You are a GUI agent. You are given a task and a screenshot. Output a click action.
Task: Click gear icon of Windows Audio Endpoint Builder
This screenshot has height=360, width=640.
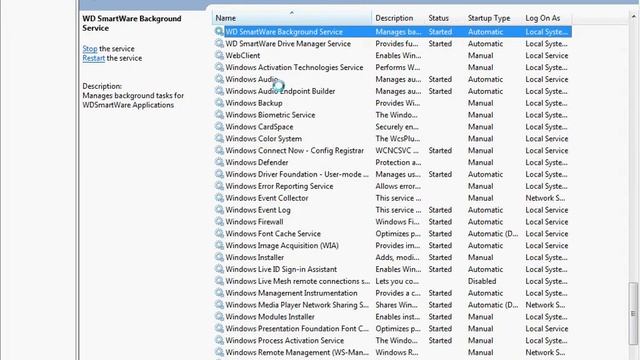coord(219,91)
